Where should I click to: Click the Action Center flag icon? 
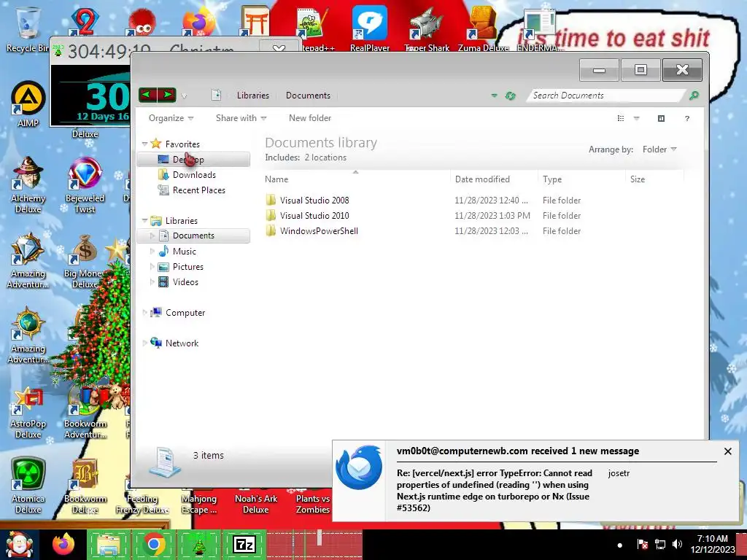coord(642,544)
